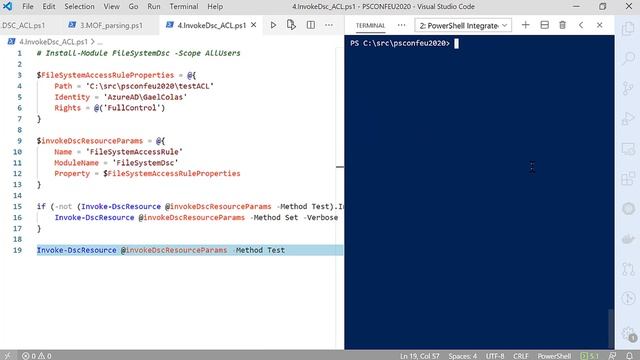Open Docker view in activity bar

(x=628, y=238)
